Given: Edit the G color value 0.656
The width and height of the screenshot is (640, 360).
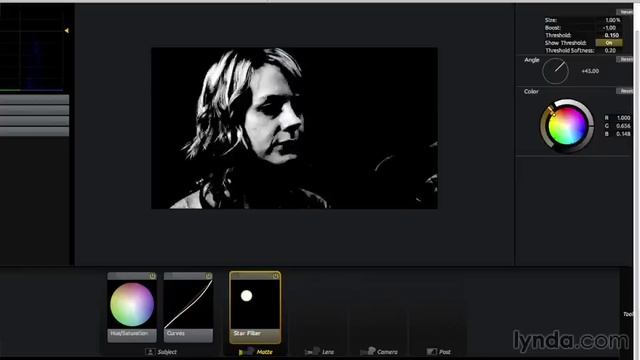Looking at the screenshot, I should (x=622, y=126).
